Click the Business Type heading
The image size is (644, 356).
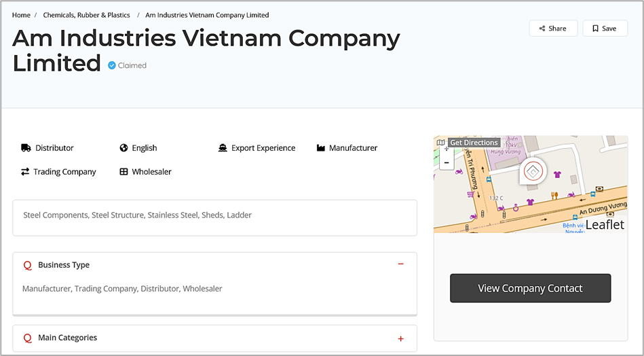point(64,265)
